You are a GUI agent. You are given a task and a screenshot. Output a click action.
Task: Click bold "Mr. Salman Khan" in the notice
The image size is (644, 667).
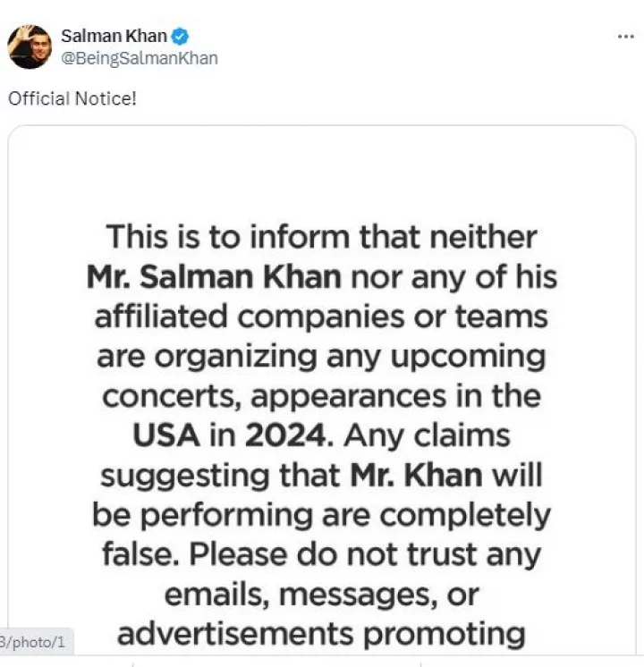tap(214, 276)
